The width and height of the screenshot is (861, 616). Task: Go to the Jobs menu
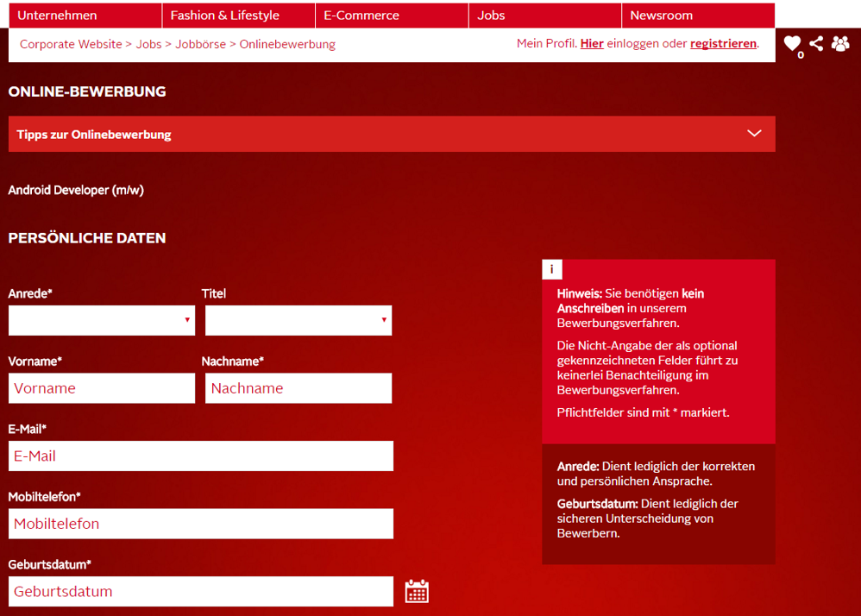pyautogui.click(x=492, y=16)
